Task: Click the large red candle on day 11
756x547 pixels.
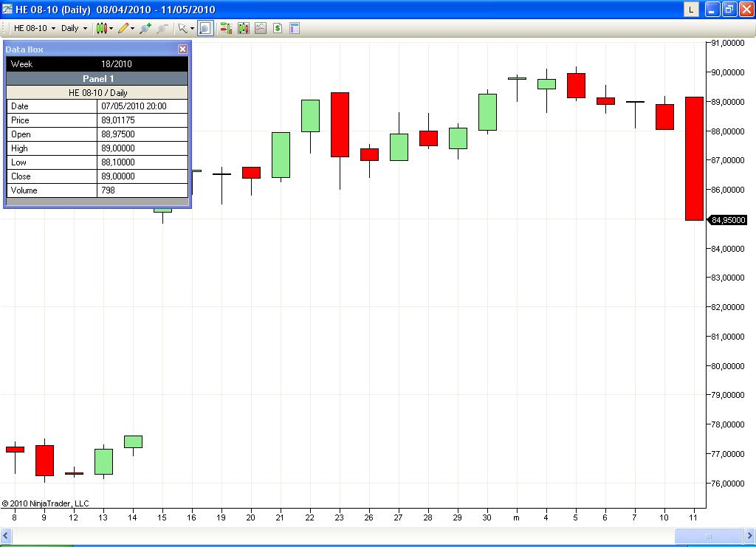Action: 694,159
